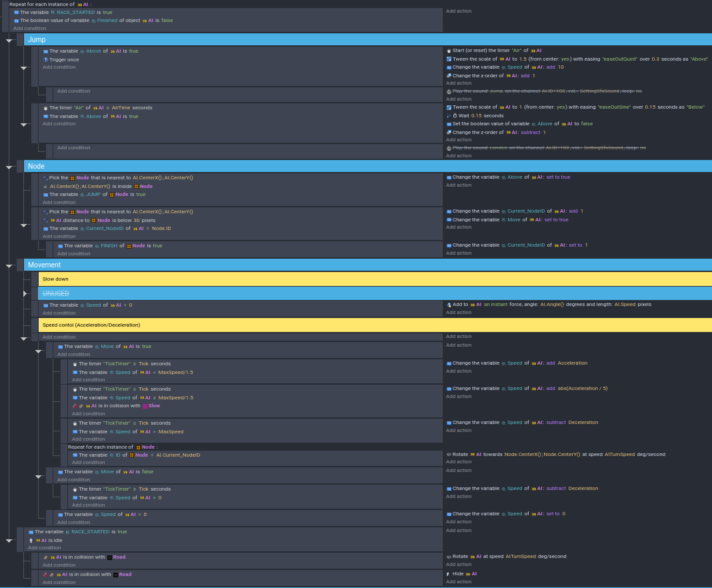
Task: Select 'Change the variable Speed of AI: add 10'
Action: pyautogui.click(x=505, y=67)
